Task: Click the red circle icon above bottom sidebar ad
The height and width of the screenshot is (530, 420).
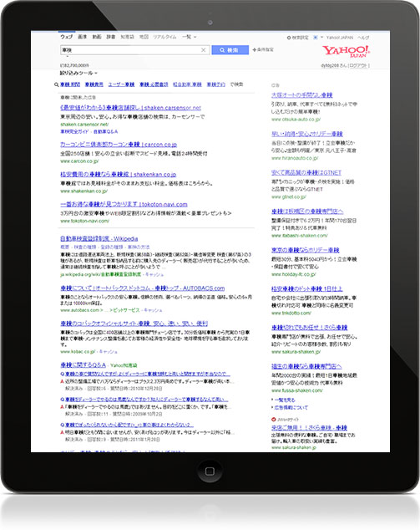Action: (x=274, y=419)
